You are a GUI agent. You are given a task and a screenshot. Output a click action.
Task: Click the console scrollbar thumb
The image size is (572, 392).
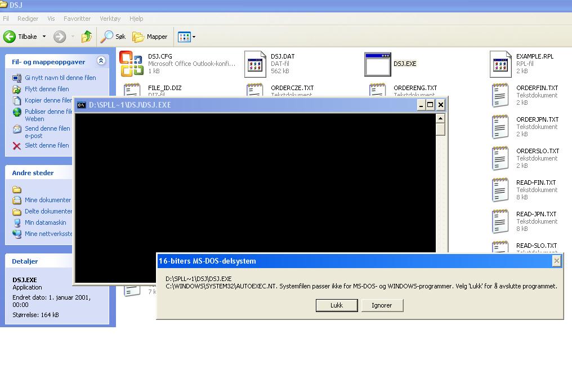coord(441,129)
